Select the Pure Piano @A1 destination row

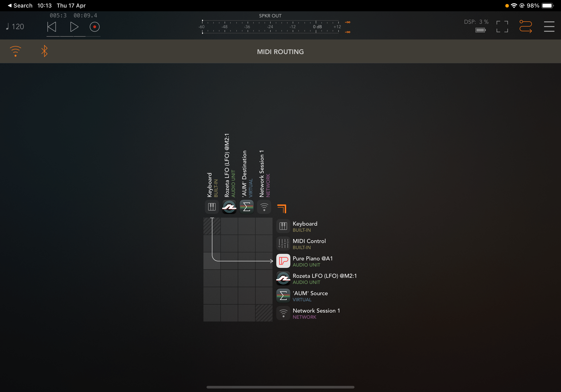click(312, 261)
